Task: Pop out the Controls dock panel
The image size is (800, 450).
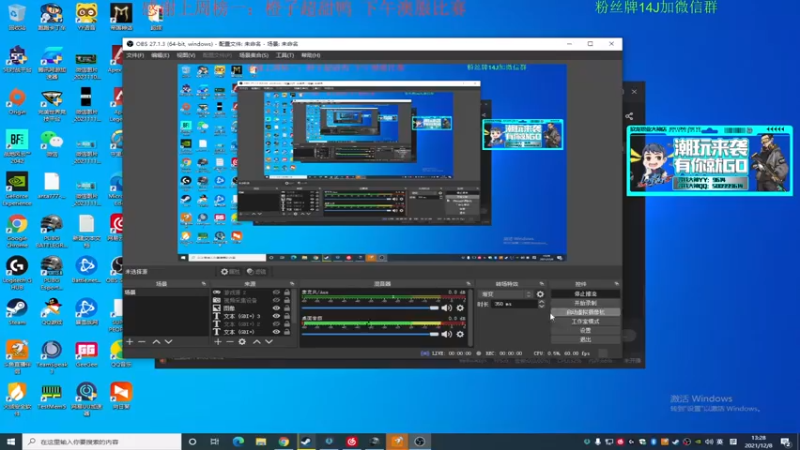Action: click(616, 284)
